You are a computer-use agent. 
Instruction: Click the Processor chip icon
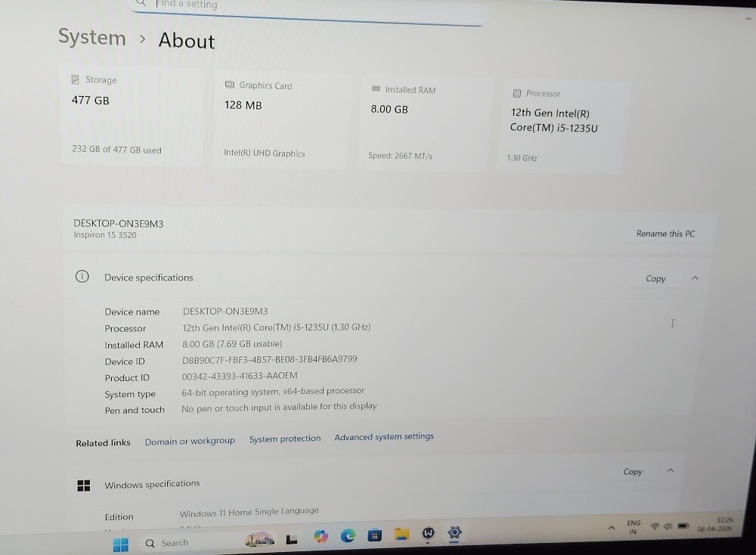pyautogui.click(x=517, y=93)
